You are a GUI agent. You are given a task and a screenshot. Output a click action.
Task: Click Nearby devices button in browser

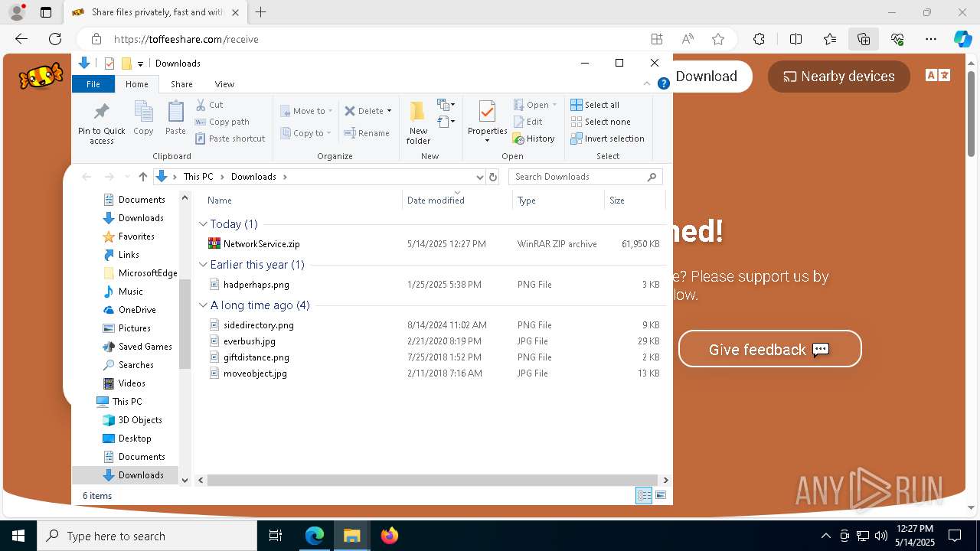click(x=838, y=77)
